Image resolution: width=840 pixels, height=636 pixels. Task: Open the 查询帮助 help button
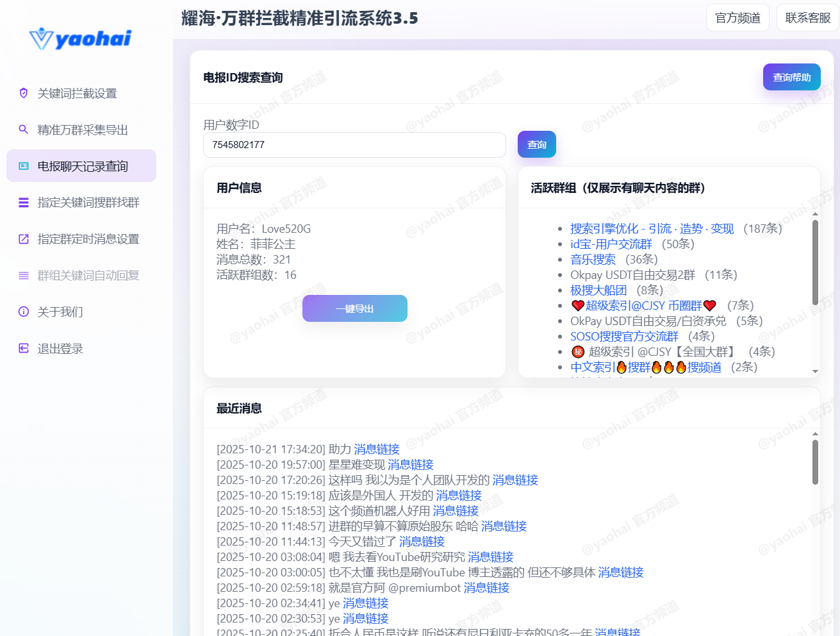791,77
